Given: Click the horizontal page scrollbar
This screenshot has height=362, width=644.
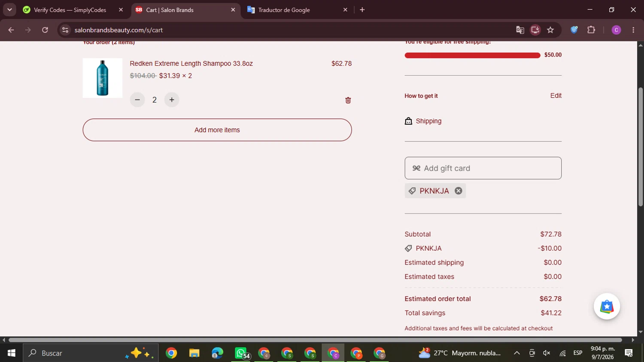Looking at the screenshot, I should [315, 340].
